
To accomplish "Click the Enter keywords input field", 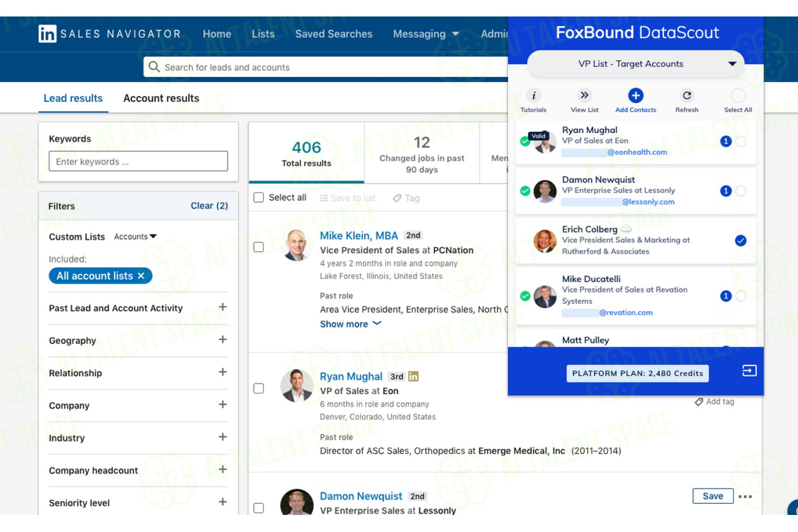I will [138, 161].
